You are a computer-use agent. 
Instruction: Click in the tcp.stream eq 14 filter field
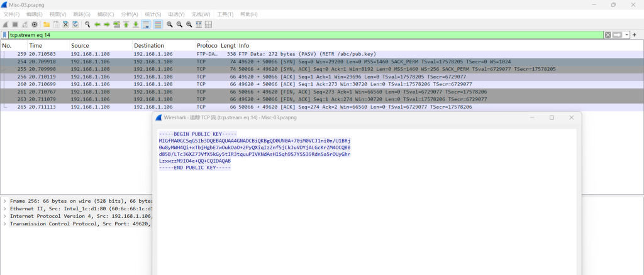(x=252, y=35)
